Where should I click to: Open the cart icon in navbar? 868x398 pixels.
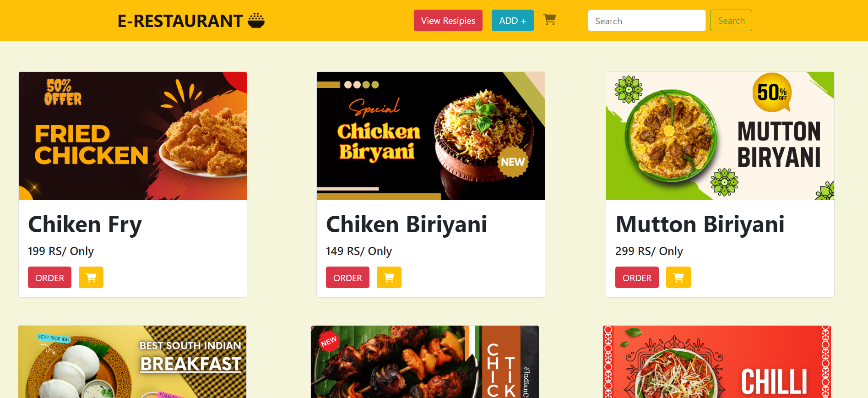(x=549, y=19)
